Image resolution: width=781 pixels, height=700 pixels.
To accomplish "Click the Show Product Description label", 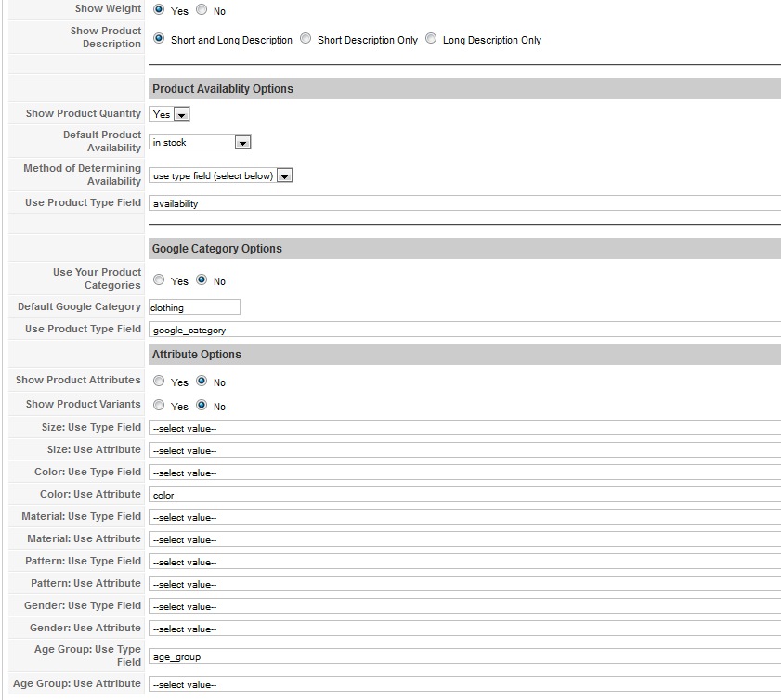I will [x=106, y=37].
